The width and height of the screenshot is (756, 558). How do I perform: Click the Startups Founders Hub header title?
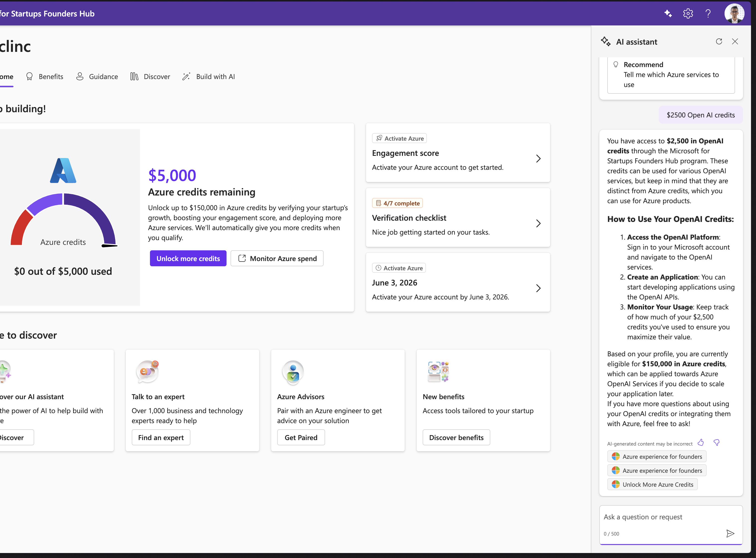47,13
